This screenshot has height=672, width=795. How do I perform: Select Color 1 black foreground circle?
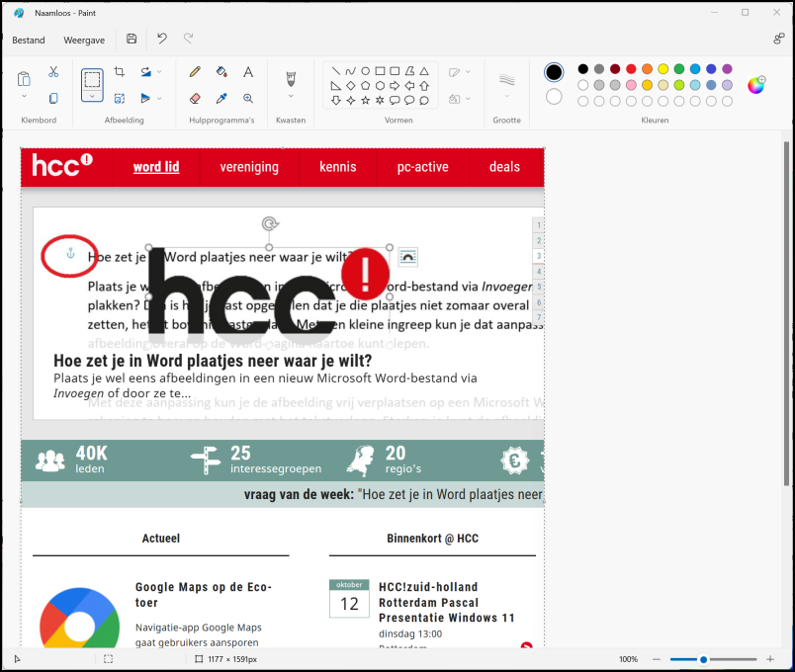click(x=554, y=72)
